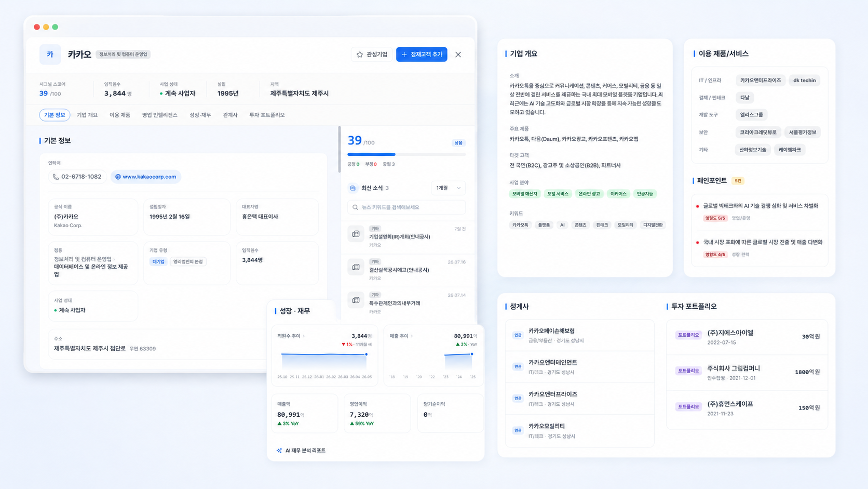Open the 1개월 period dropdown
The height and width of the screenshot is (489, 868).
(448, 188)
